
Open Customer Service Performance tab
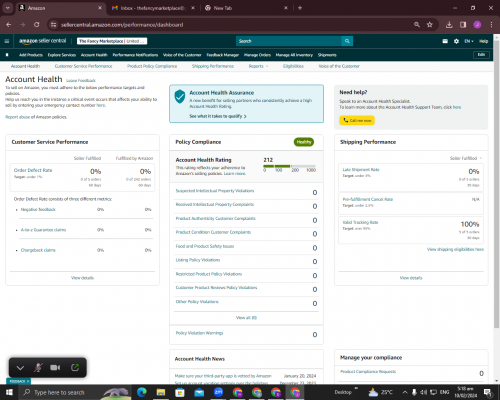pos(83,66)
